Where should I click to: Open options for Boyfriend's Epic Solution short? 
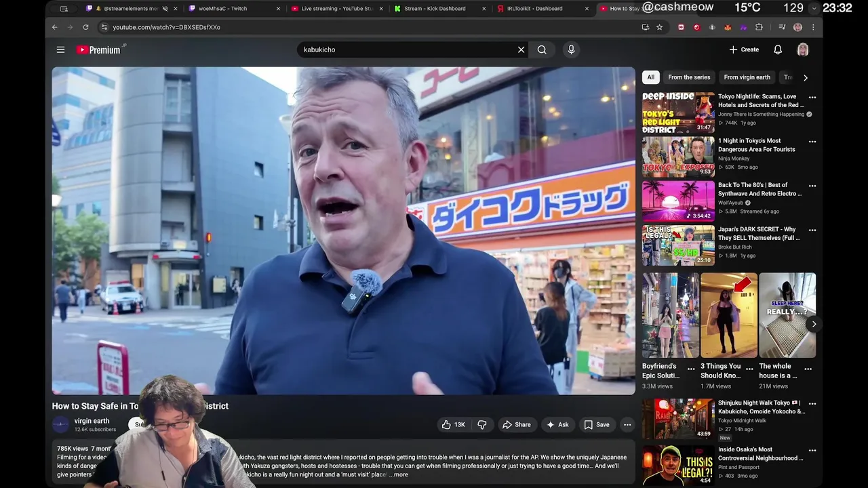691,369
